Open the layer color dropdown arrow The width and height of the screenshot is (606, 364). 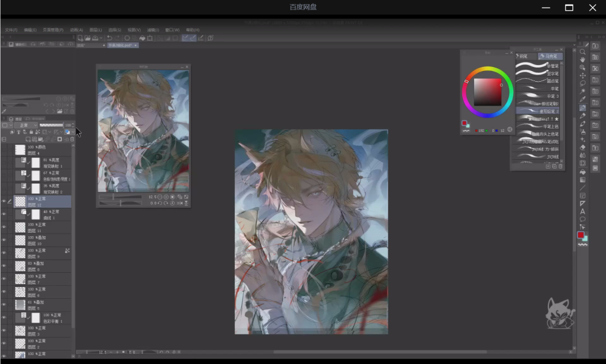pyautogui.click(x=72, y=131)
